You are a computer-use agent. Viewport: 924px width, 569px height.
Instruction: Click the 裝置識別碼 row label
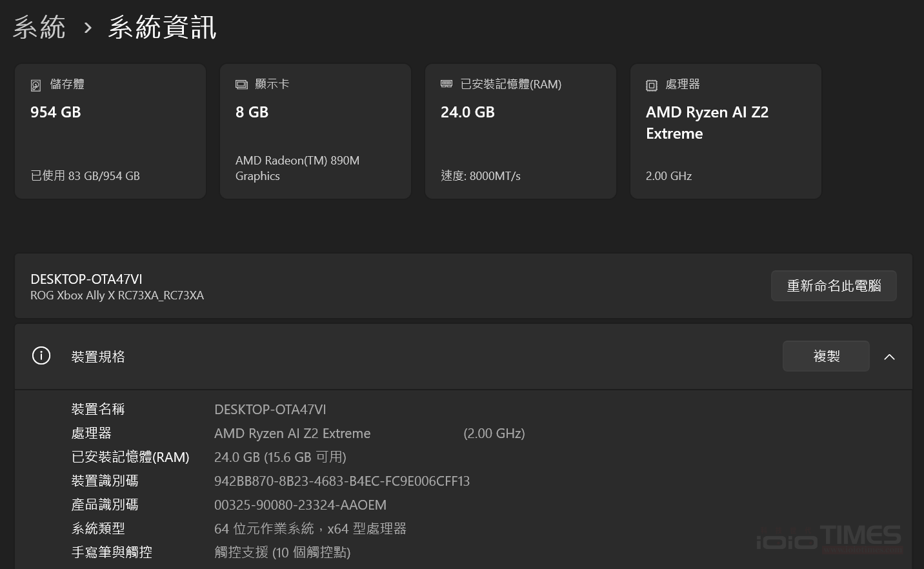pyautogui.click(x=105, y=481)
